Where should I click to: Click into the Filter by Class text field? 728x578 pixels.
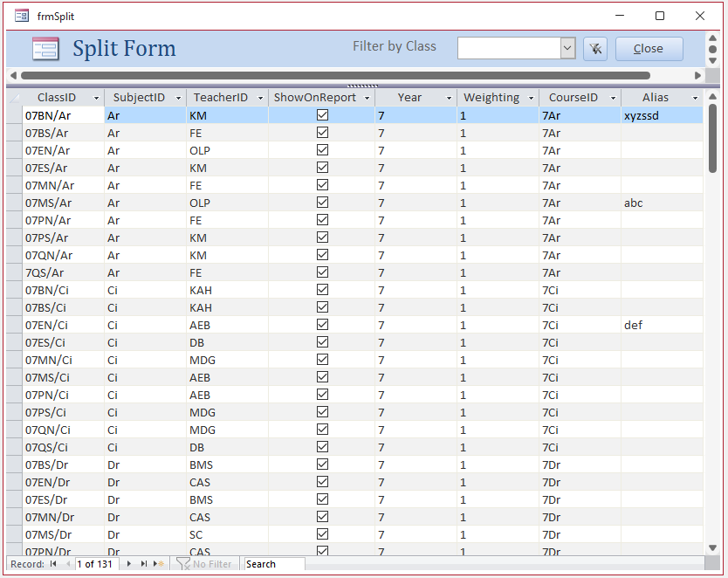(x=509, y=48)
